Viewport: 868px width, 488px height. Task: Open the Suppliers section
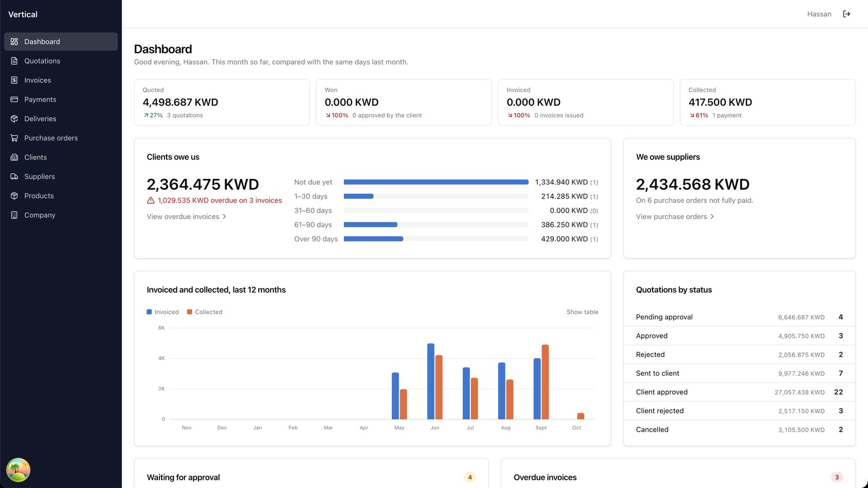coord(61,176)
